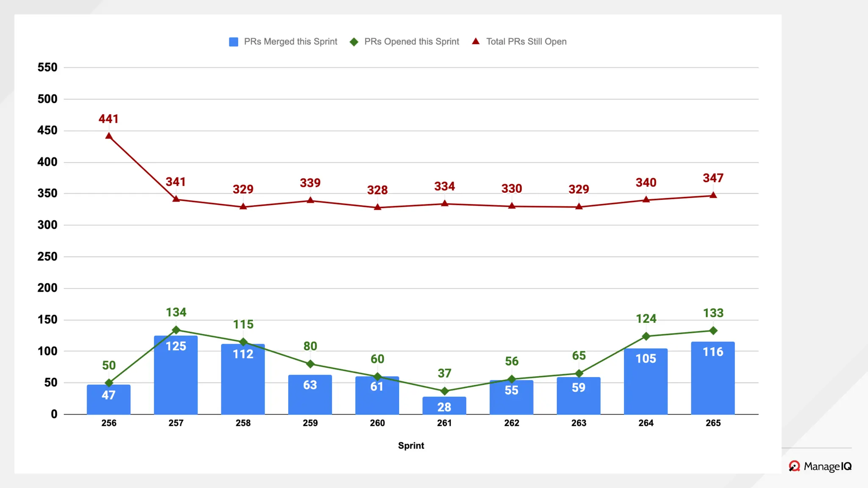The image size is (868, 488).
Task: Click the Total PRs Still Open legend text
Action: click(526, 42)
